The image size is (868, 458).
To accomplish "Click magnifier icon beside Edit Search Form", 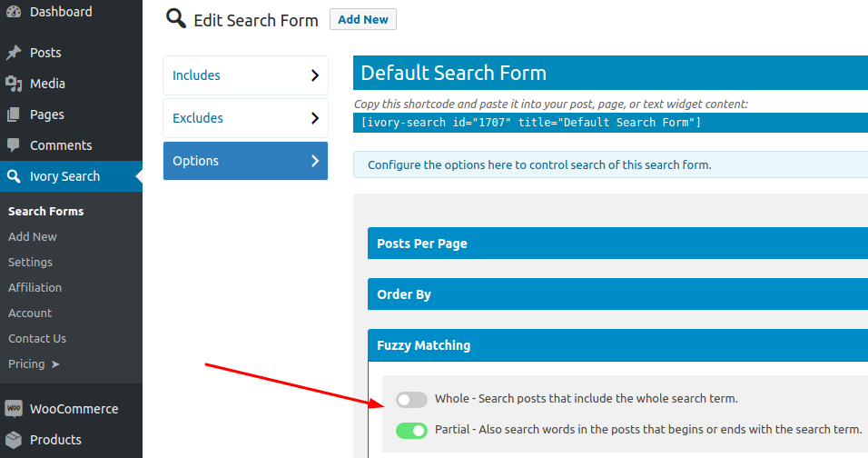I will [175, 19].
